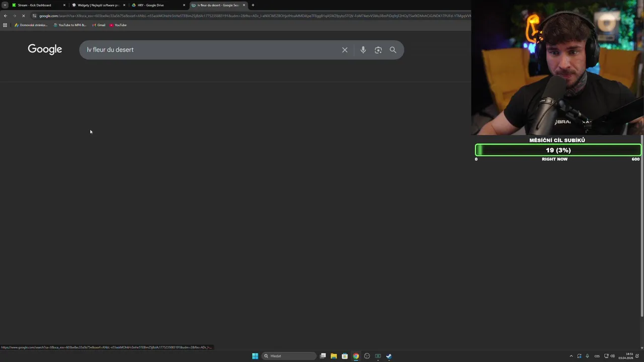
Task: Open the OBS Studio taskbar icon
Action: (x=367, y=356)
